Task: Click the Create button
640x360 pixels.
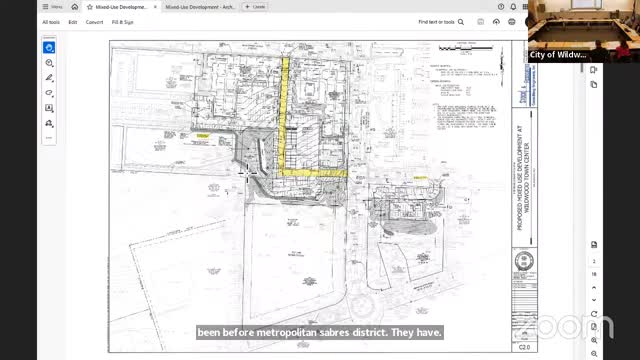Action: (x=255, y=7)
